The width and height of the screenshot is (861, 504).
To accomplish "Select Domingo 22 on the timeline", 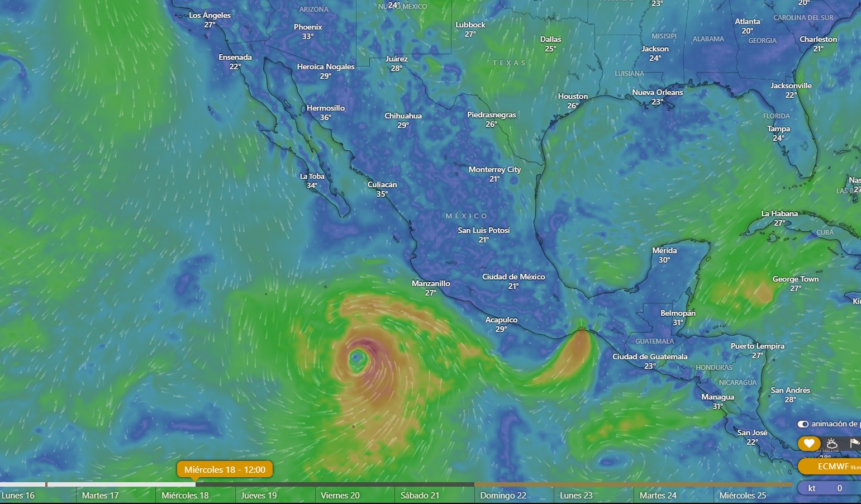I will pyautogui.click(x=503, y=495).
